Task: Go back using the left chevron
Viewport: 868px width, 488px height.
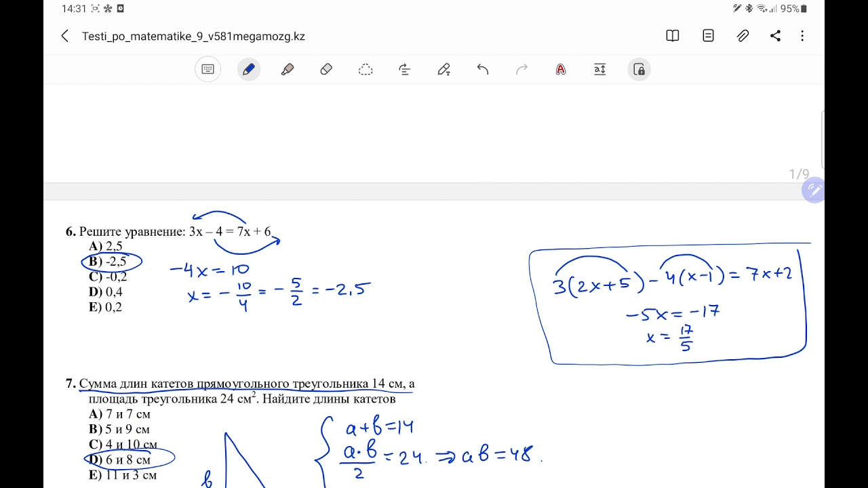Action: 64,36
